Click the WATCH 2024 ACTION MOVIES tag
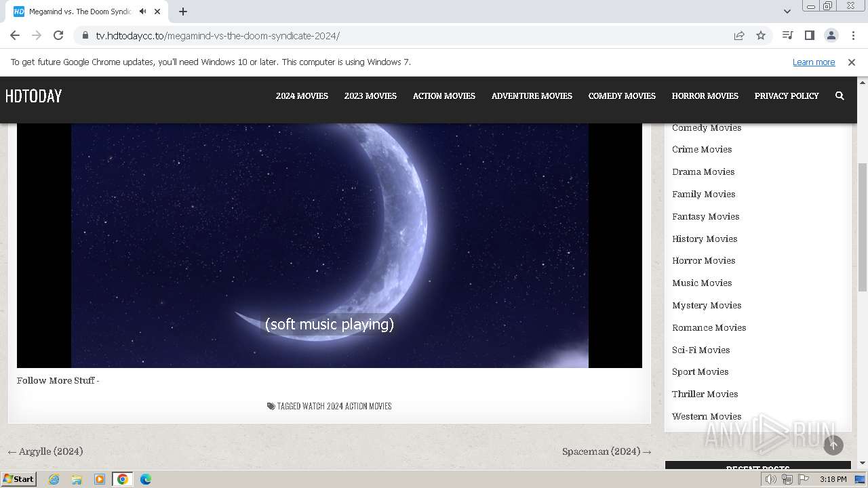 (347, 406)
